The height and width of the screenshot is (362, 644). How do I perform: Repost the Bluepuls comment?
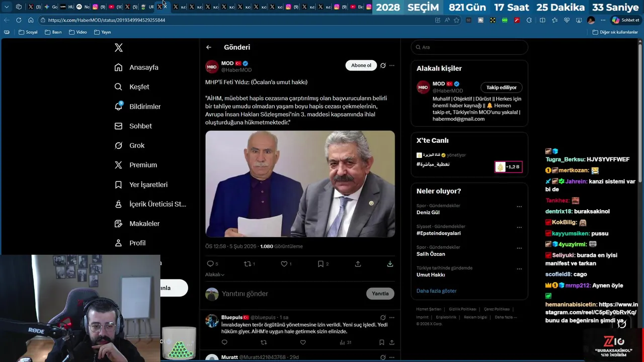264,342
